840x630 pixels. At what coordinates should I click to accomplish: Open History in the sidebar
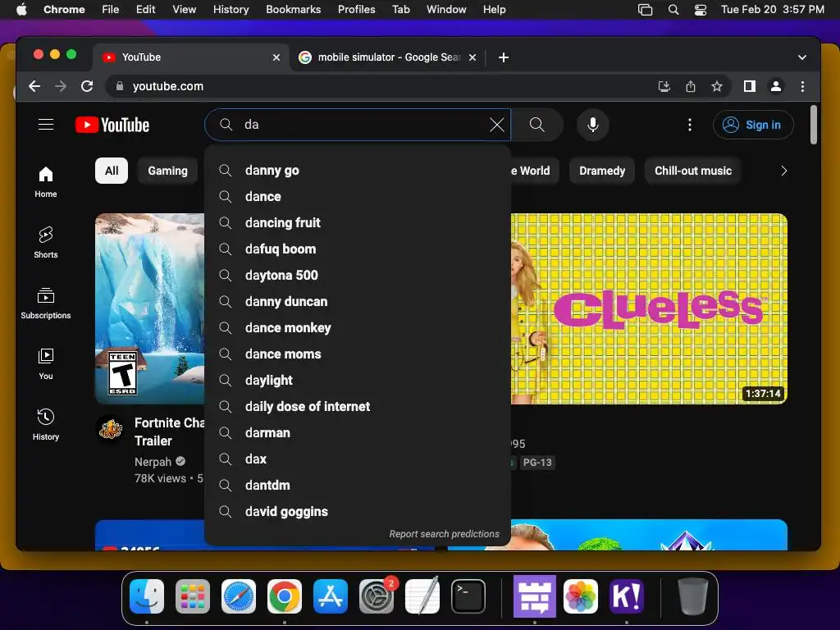[x=46, y=425]
